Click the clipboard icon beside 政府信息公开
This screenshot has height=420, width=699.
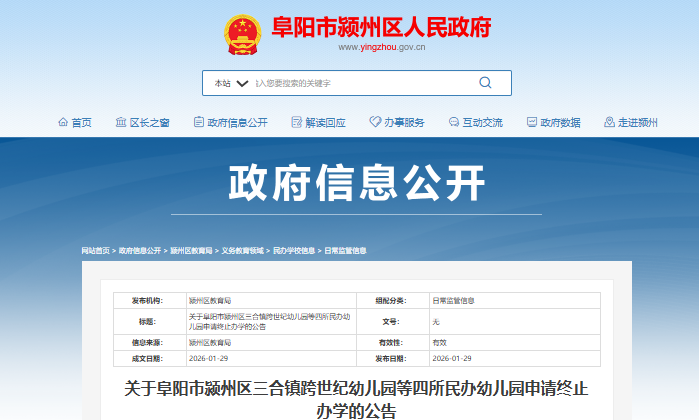tap(199, 122)
